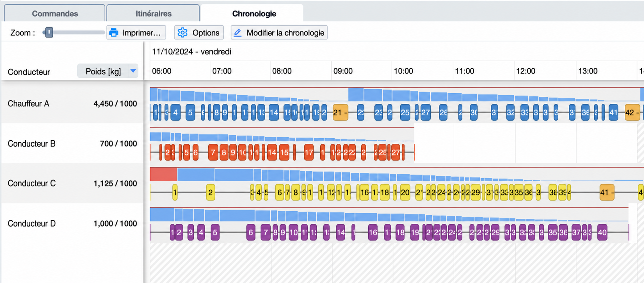Select Chauffeur A blue stop 25
644x283 pixels.
click(405, 112)
